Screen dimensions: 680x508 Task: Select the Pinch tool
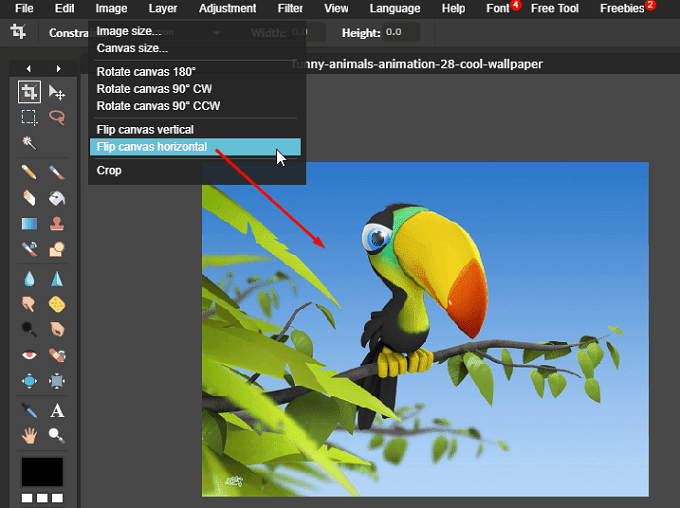pos(57,381)
